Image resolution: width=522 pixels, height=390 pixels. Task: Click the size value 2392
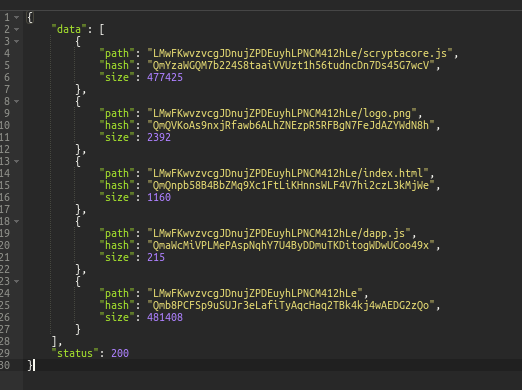pyautogui.click(x=159, y=137)
